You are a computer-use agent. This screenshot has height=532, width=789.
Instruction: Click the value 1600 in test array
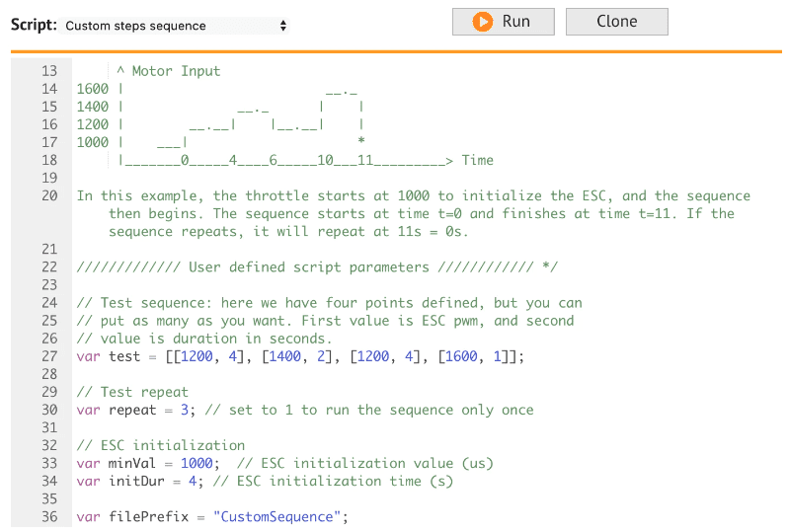point(461,356)
